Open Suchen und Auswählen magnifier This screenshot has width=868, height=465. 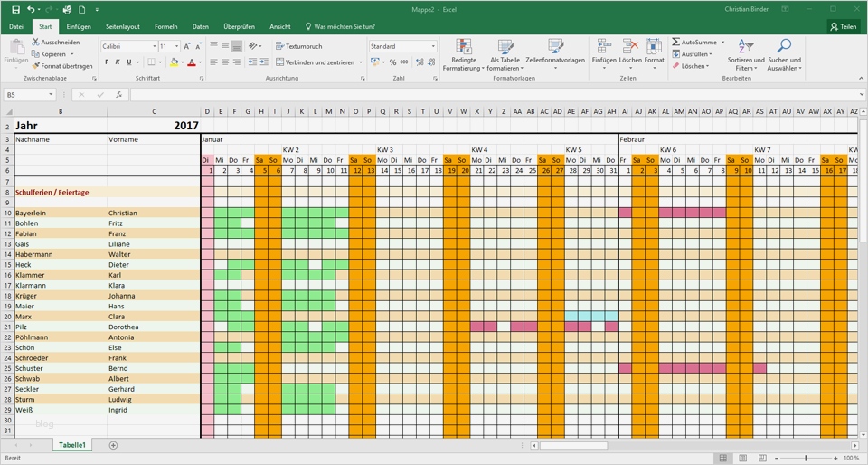point(784,55)
